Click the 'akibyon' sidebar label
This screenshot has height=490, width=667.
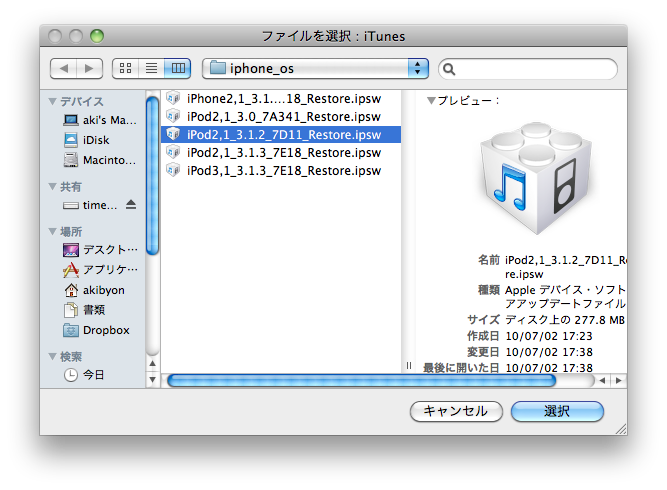pos(104,290)
